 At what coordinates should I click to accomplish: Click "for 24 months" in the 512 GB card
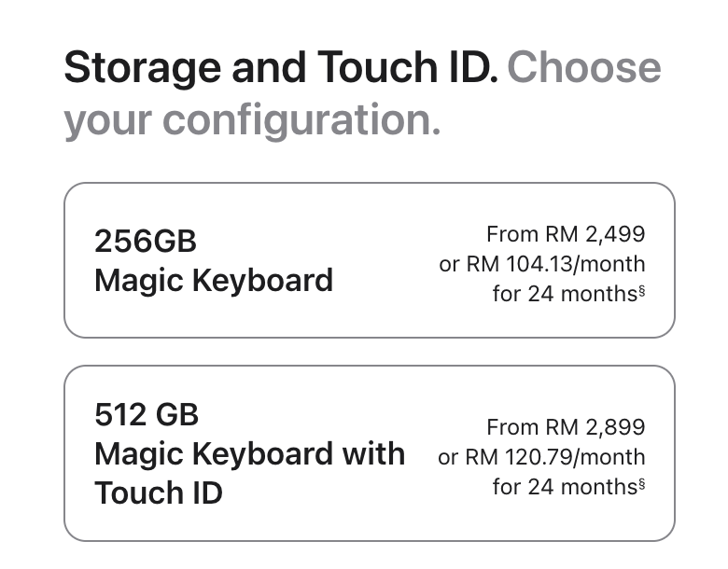click(564, 486)
